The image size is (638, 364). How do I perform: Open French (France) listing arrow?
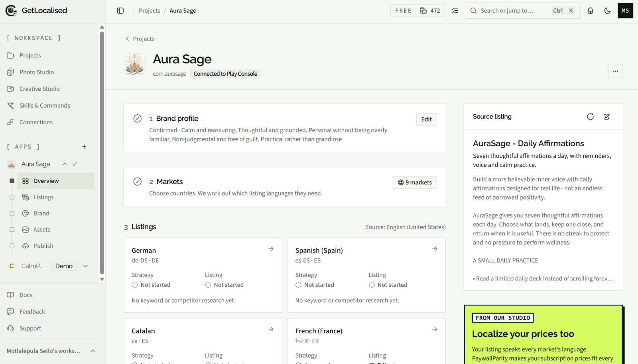point(435,329)
